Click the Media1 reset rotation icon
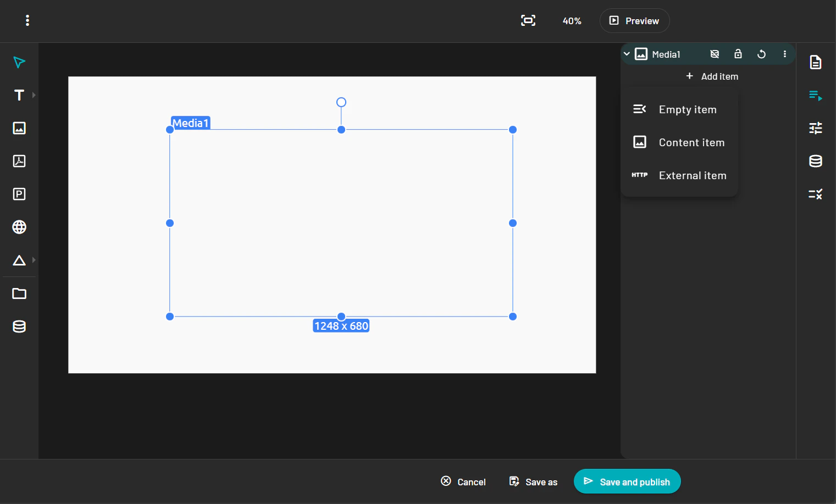Screen dimensions: 836x504 (761, 54)
